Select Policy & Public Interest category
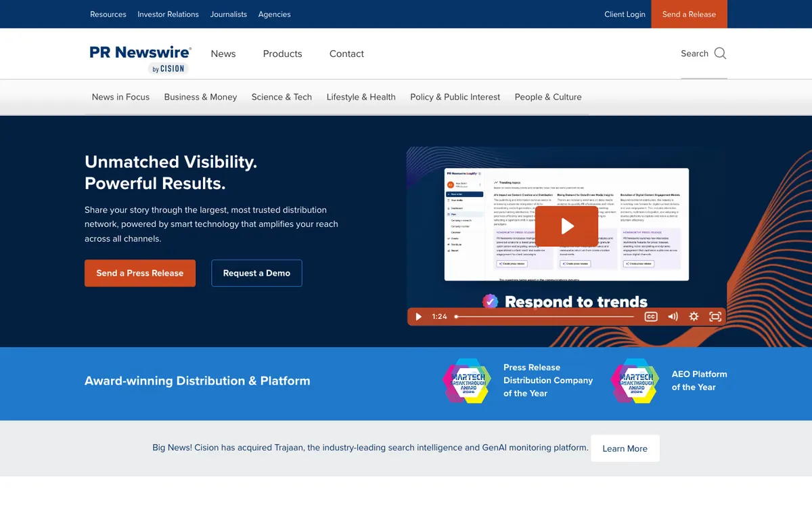Image resolution: width=812 pixels, height=508 pixels. tap(455, 97)
